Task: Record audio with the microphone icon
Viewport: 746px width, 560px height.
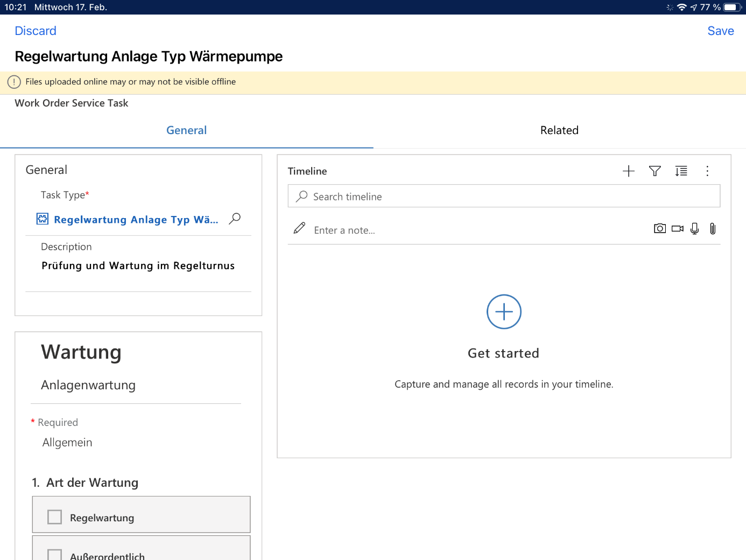Action: (x=695, y=229)
